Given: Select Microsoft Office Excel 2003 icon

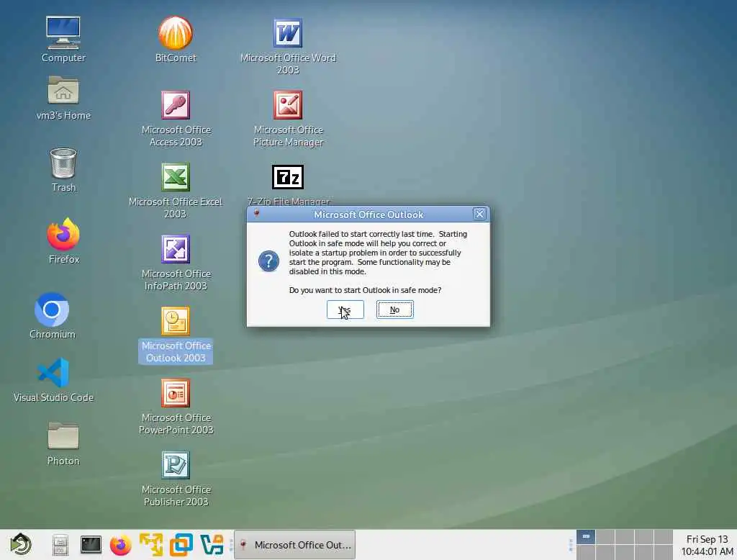Looking at the screenshot, I should (x=176, y=177).
